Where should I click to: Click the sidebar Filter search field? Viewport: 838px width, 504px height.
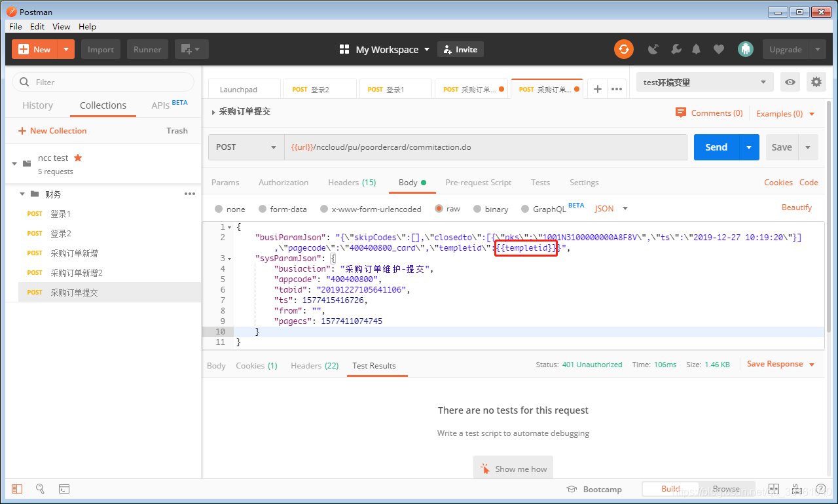coord(103,82)
